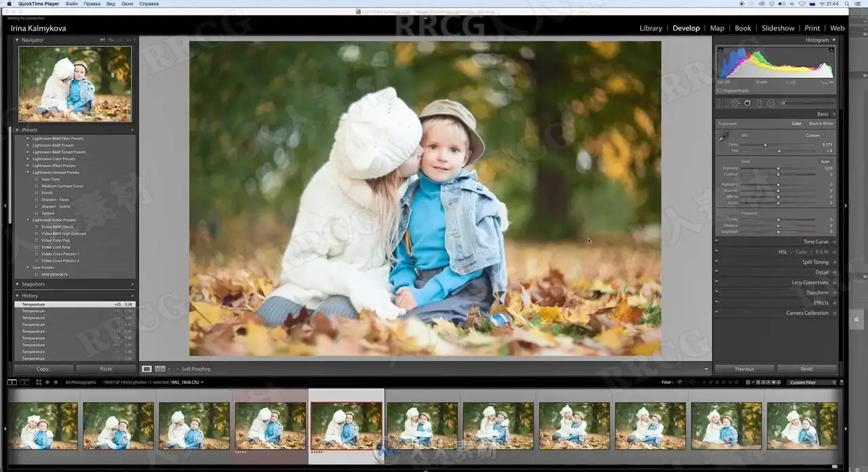Open the toolbar options dropdown arrow
This screenshot has height=472, width=868.
pos(706,369)
